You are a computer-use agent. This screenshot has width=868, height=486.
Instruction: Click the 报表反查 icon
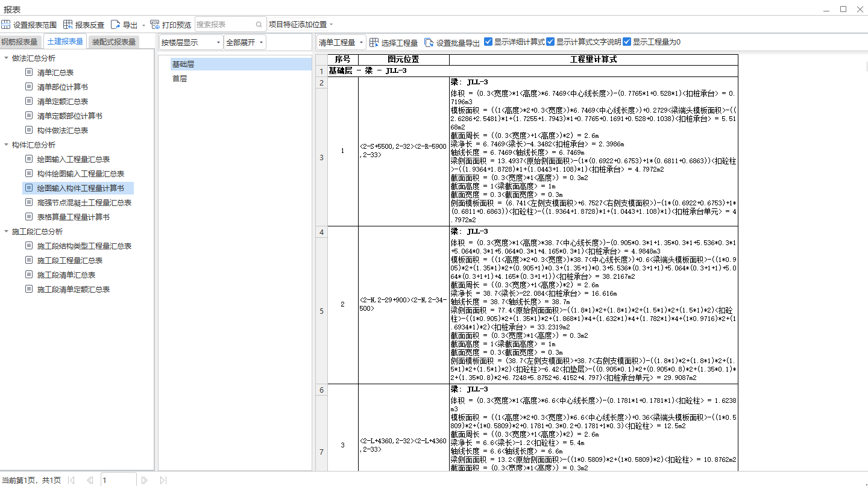[68, 25]
